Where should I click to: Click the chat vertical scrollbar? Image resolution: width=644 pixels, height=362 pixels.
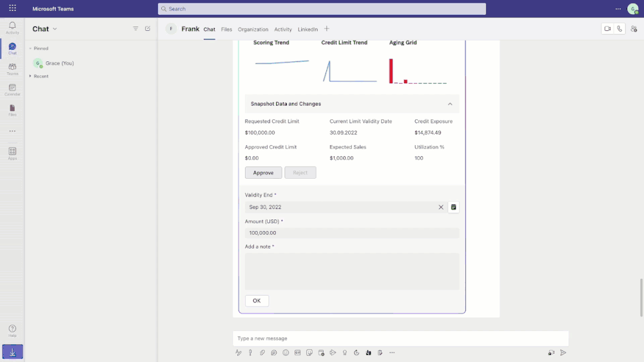pyautogui.click(x=641, y=297)
